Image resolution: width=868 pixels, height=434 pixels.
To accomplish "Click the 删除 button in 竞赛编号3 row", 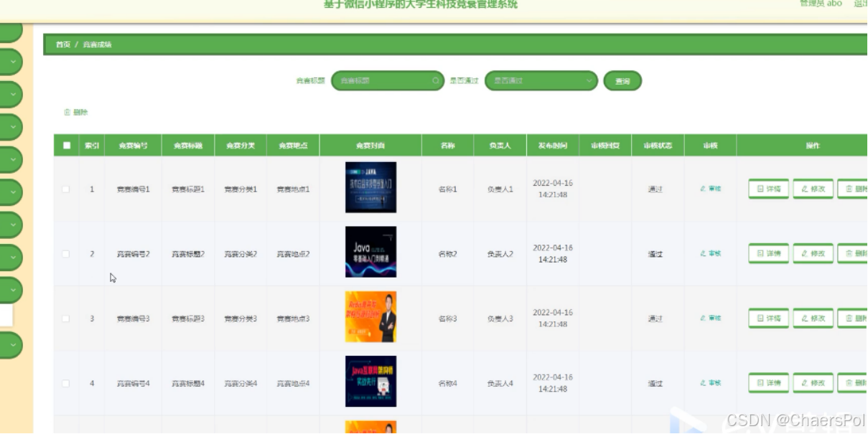I will pyautogui.click(x=853, y=318).
